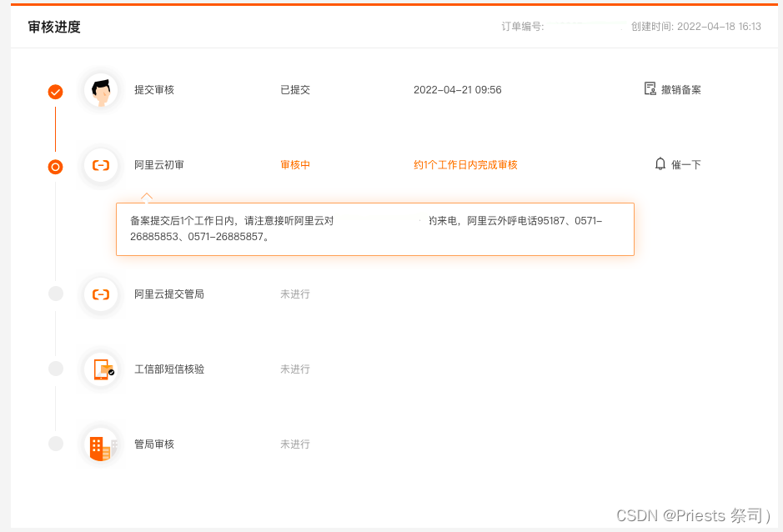Click the orange in-progress step circle marker
Screen dimensions: 783x532
coord(55,167)
